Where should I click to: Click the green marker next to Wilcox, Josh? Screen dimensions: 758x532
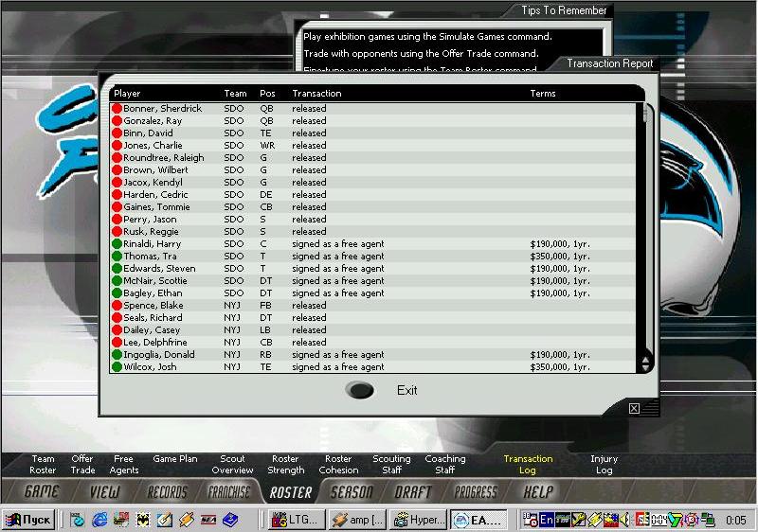click(117, 367)
